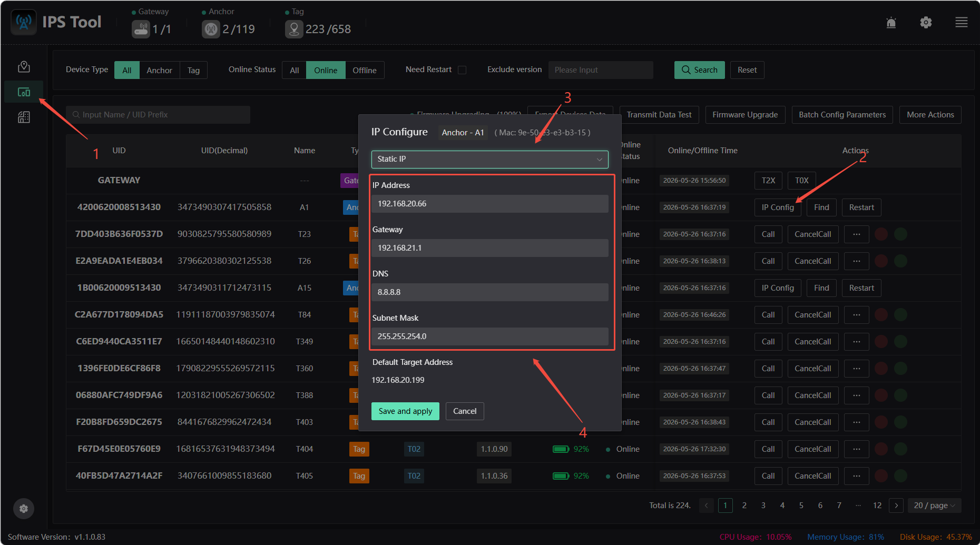The image size is (980, 545).
Task: Click the Anchor status icon in the header
Action: (x=211, y=29)
